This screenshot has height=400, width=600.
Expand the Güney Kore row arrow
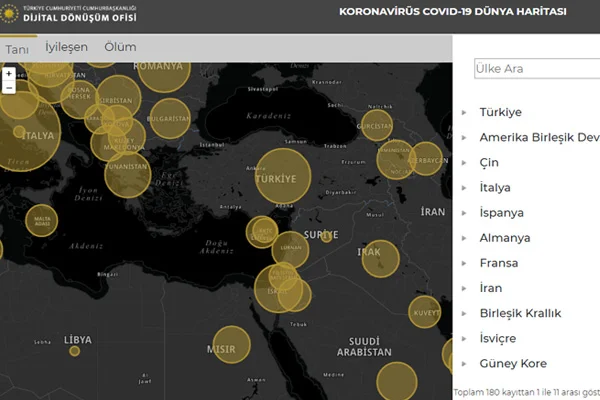click(x=464, y=364)
